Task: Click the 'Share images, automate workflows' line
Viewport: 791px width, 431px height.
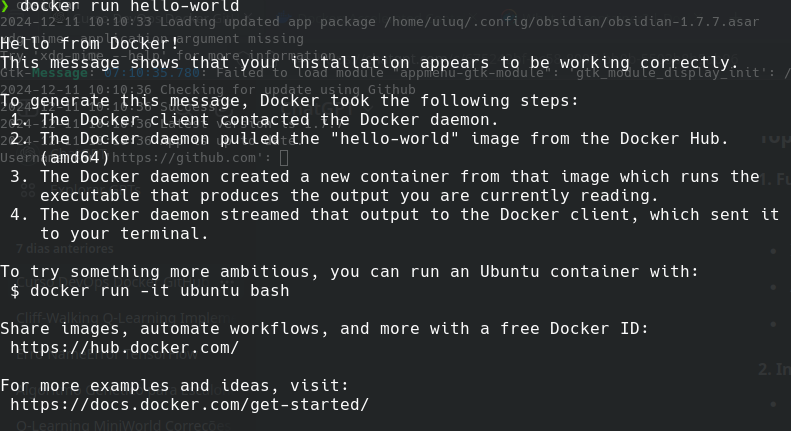Action: 325,329
